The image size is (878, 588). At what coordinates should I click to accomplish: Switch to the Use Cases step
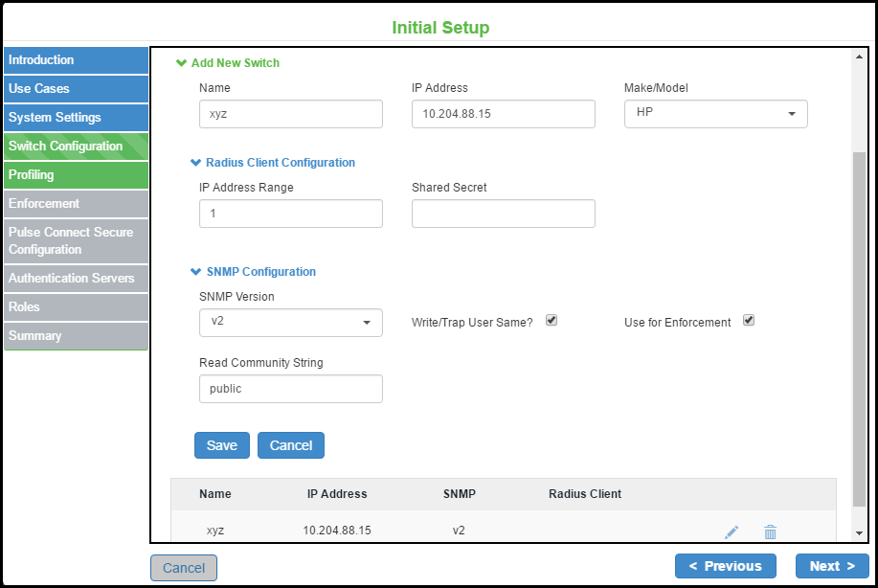(76, 89)
